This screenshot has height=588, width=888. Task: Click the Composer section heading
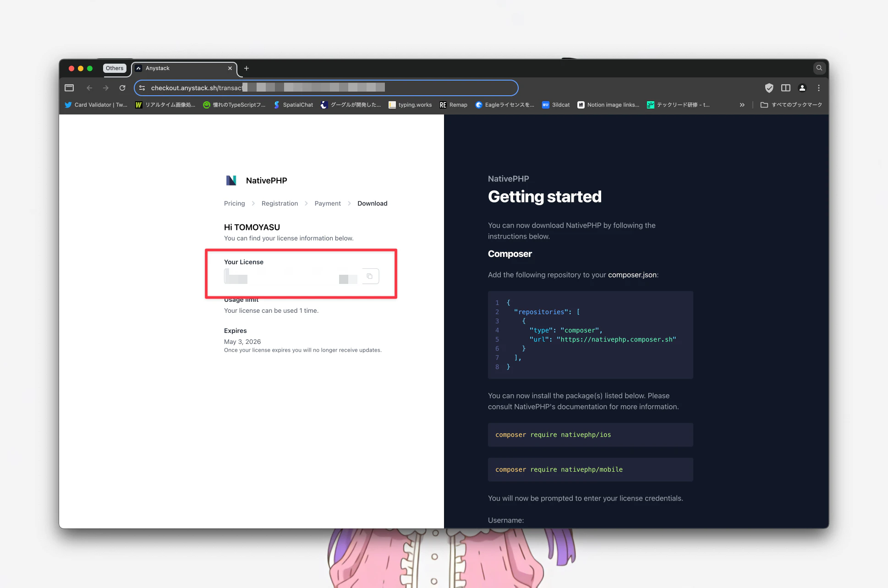tap(510, 254)
